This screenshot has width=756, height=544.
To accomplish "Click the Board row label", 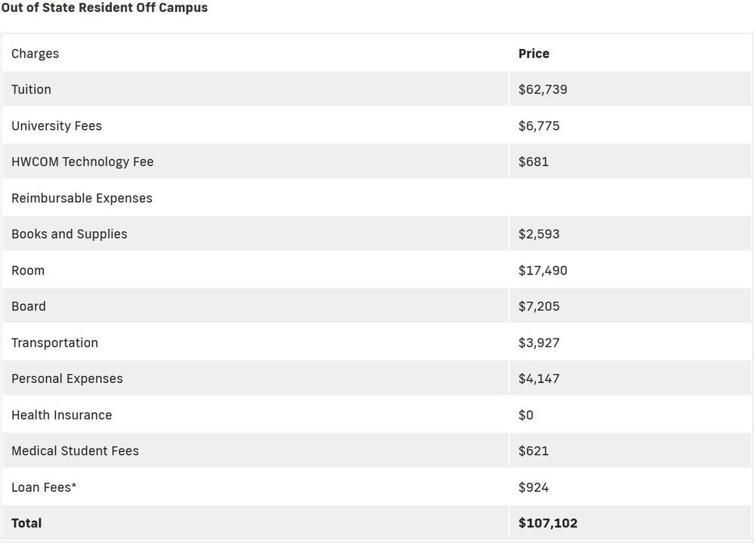I will (29, 306).
